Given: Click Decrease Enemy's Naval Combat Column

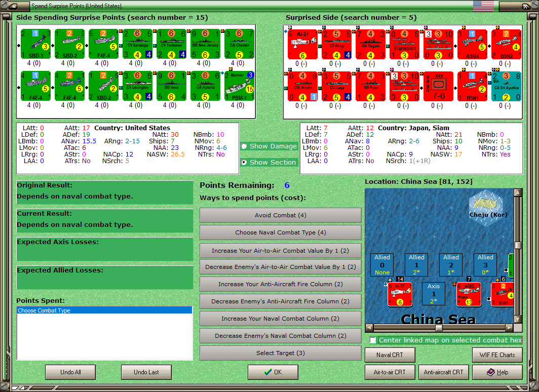Looking at the screenshot, I should click(281, 336).
